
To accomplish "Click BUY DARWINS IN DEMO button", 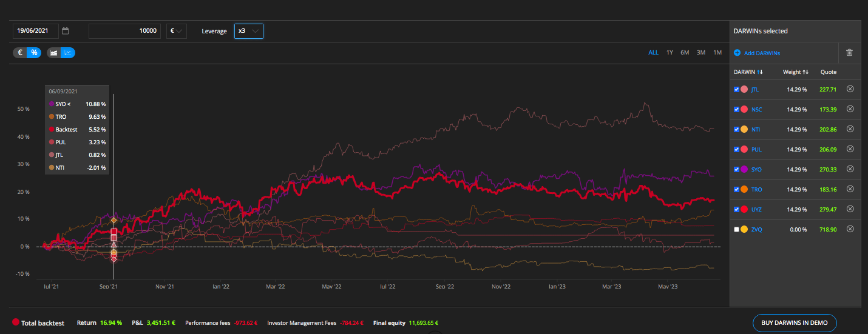I will (x=795, y=323).
